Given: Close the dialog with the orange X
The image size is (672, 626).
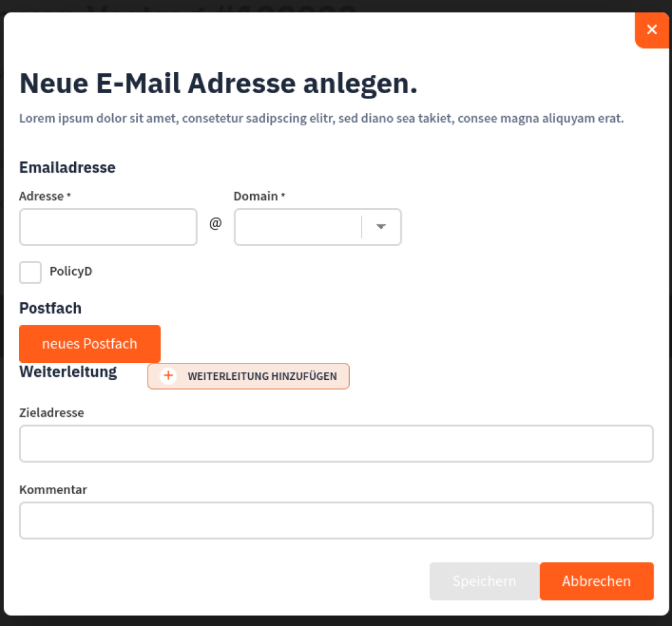Looking at the screenshot, I should pyautogui.click(x=652, y=30).
